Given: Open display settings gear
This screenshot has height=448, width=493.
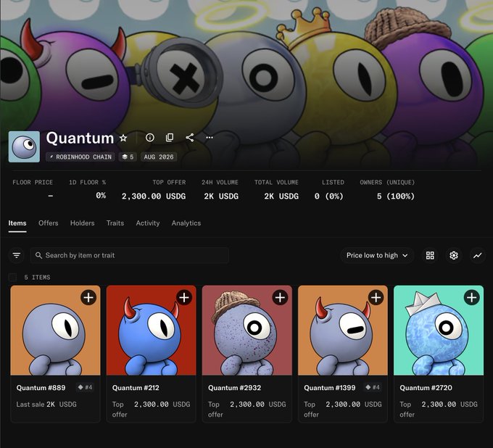Looking at the screenshot, I should [x=454, y=255].
